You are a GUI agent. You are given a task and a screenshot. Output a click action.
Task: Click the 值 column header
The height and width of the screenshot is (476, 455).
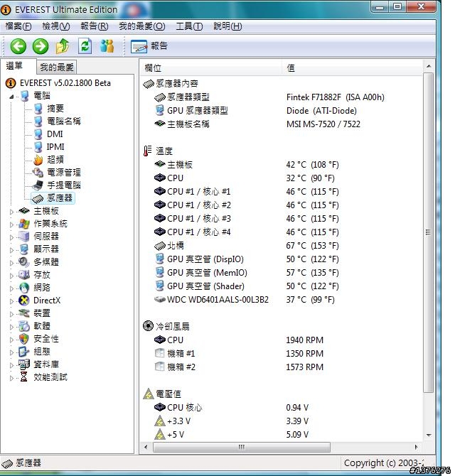(353, 67)
